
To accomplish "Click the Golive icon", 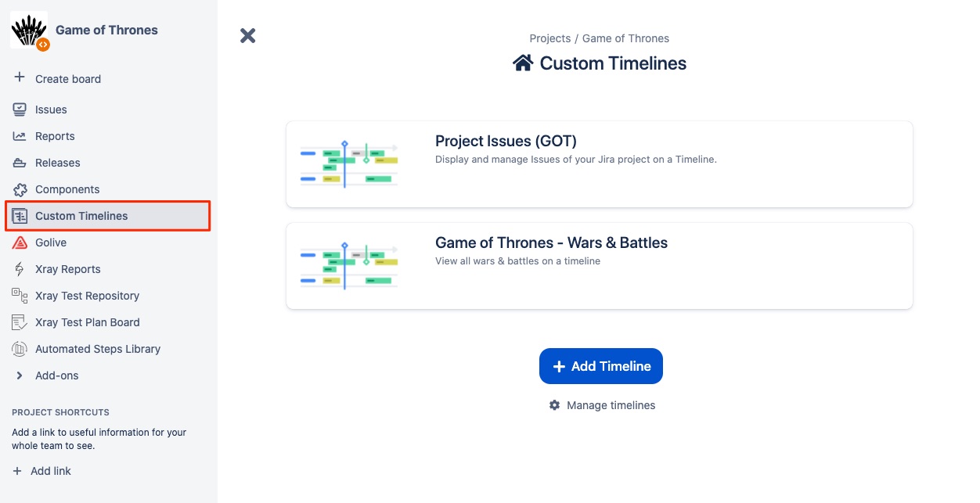I will [x=20, y=243].
